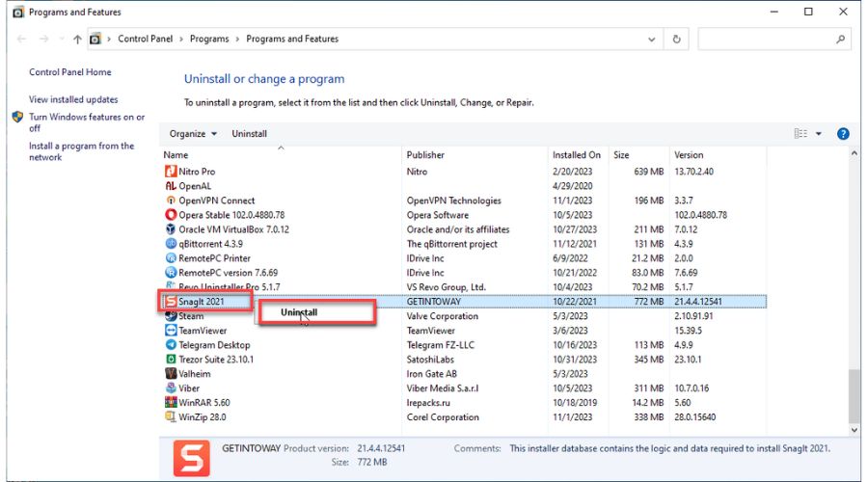Click the OpenVPN Connect icon
868x482 pixels.
pyautogui.click(x=171, y=201)
